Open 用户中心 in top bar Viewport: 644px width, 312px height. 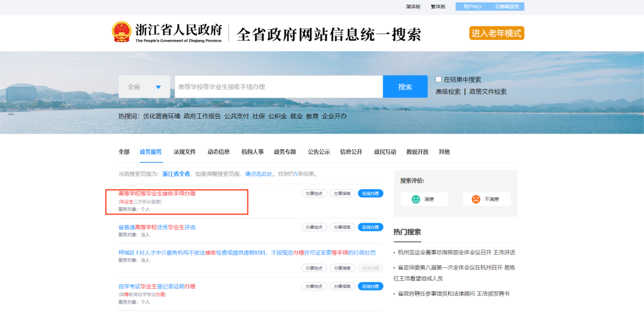(472, 7)
